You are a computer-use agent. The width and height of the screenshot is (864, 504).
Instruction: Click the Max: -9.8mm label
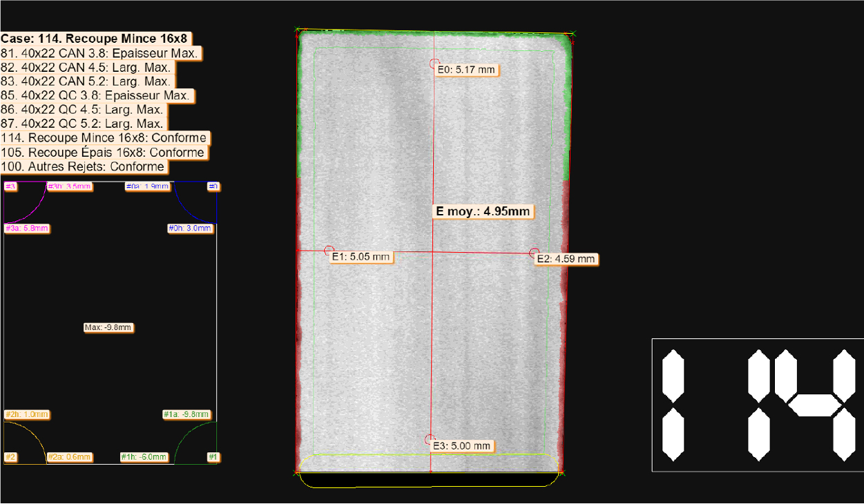108,327
